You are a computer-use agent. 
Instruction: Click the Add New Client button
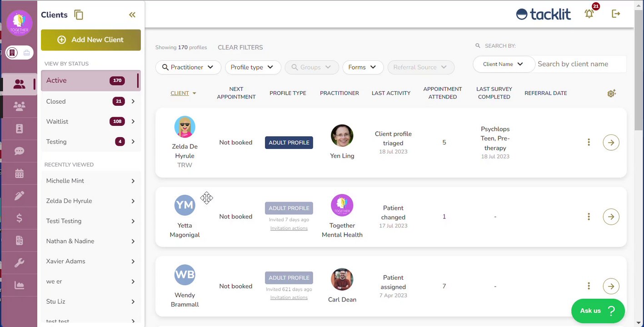click(91, 40)
